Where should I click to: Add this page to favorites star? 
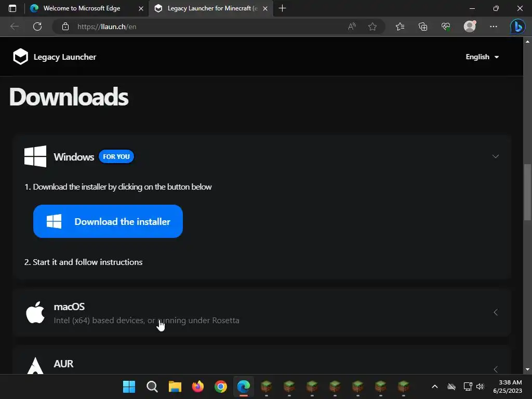[x=372, y=26]
